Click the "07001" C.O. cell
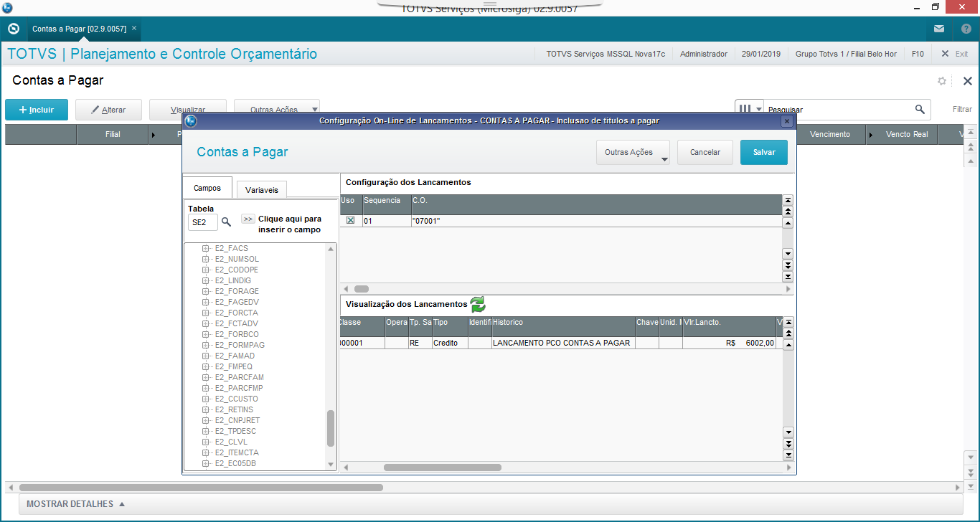This screenshot has height=522, width=980. point(596,221)
